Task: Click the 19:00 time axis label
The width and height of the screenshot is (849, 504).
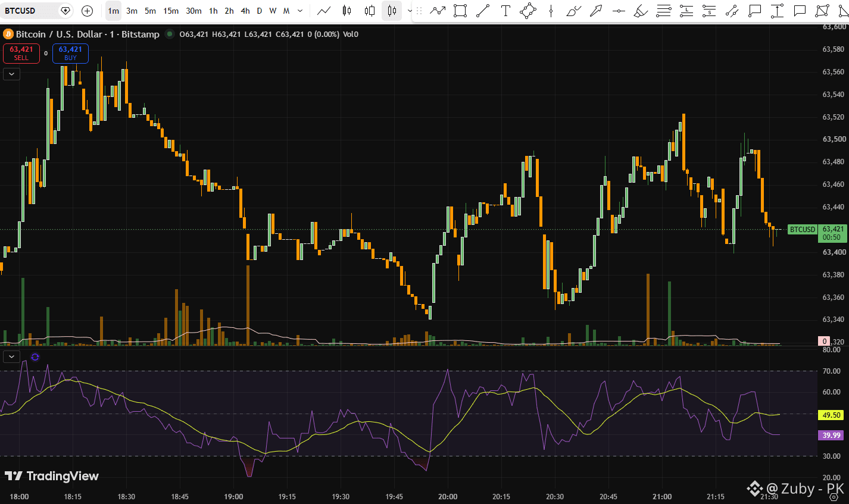Action: (233, 496)
